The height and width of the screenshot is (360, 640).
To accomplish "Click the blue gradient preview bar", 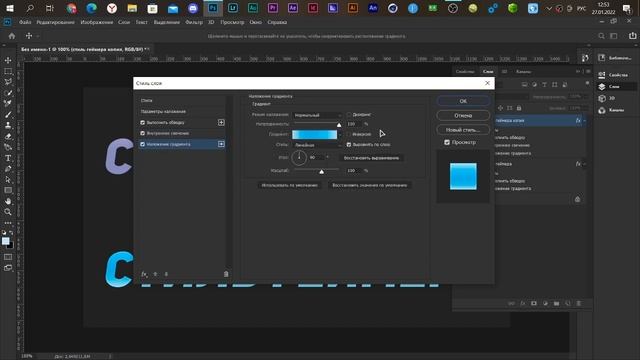I will (314, 134).
